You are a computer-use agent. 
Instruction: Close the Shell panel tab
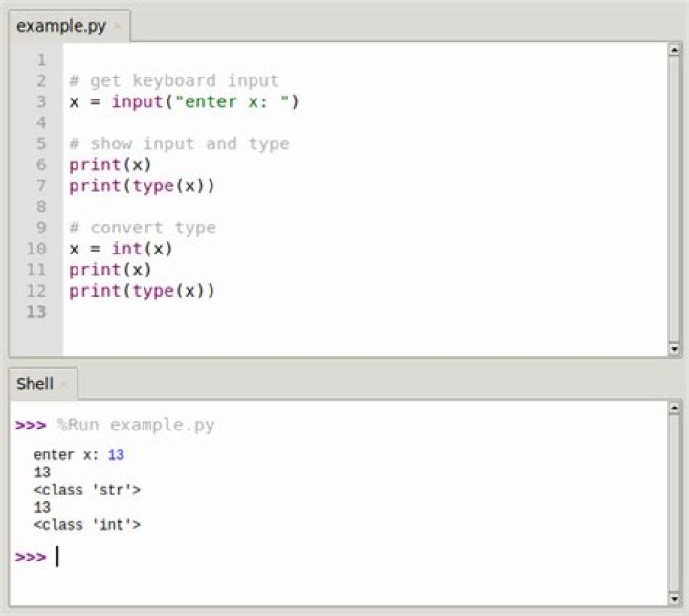click(65, 385)
